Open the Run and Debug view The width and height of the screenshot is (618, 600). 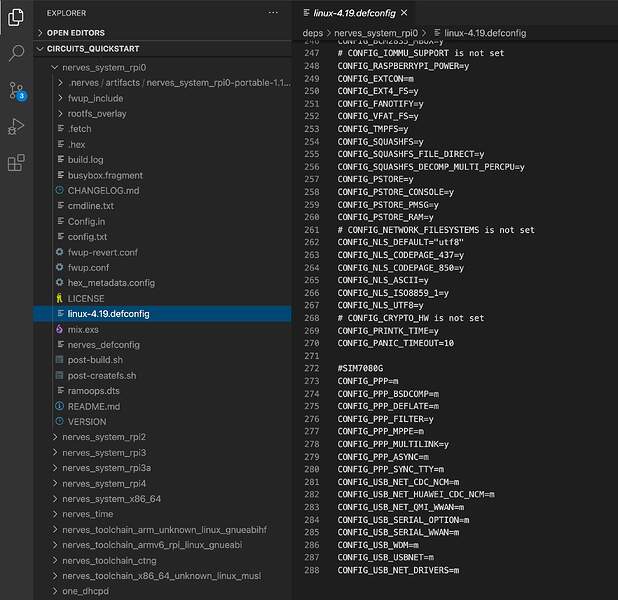pyautogui.click(x=16, y=127)
